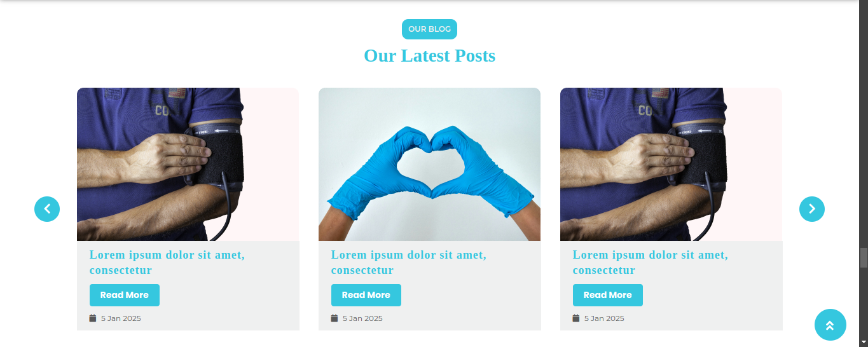Image resolution: width=868 pixels, height=347 pixels.
Task: Click the next slide arrow in carousel
Action: coord(811,209)
